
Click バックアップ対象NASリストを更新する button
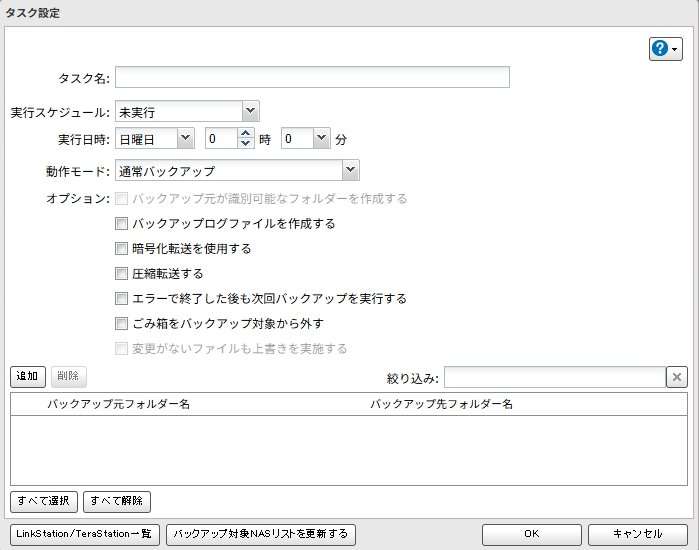(260, 534)
